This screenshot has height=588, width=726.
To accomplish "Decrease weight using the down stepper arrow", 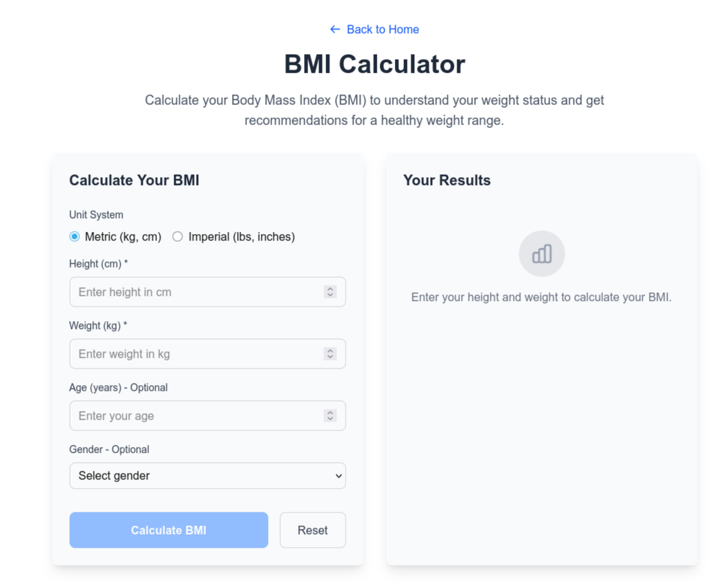I will coord(330,357).
